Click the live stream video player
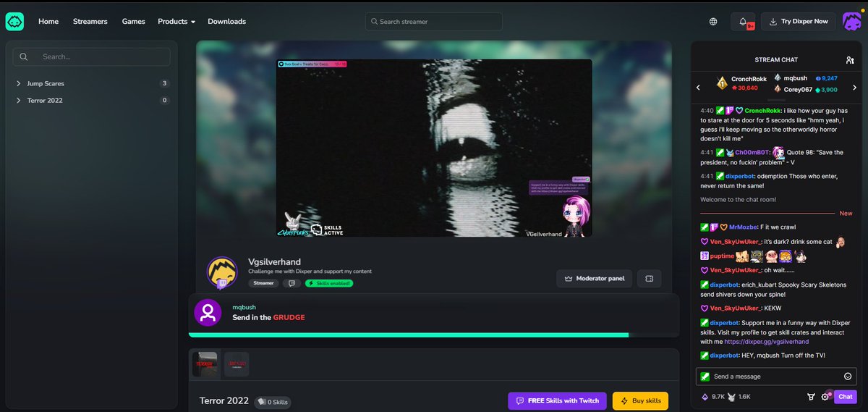Viewport: 868px width, 412px height. coord(434,148)
